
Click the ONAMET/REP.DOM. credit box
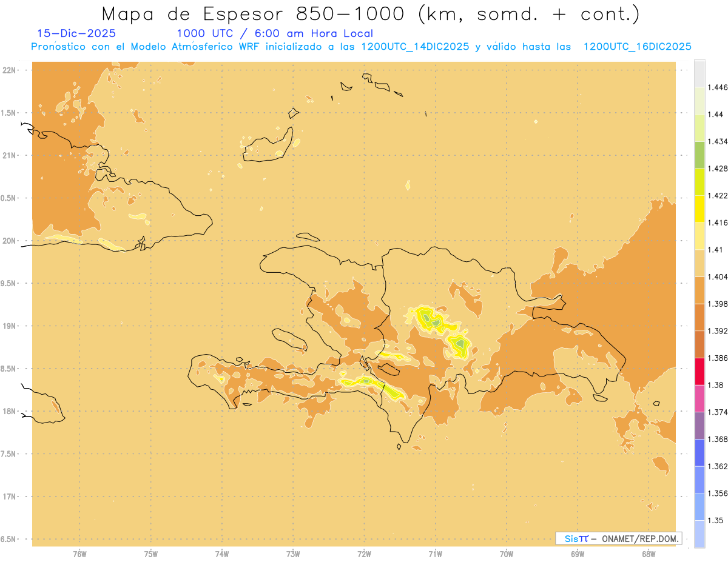618,538
